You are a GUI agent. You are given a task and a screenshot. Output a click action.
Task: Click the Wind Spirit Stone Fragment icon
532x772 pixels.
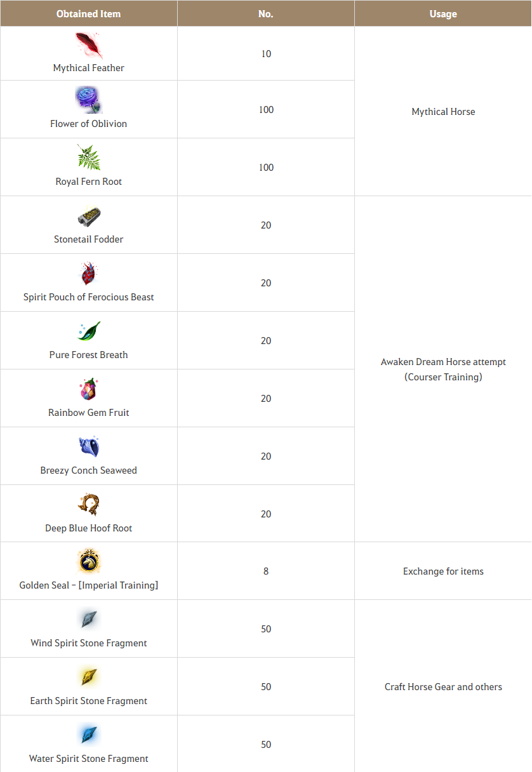pos(89,620)
